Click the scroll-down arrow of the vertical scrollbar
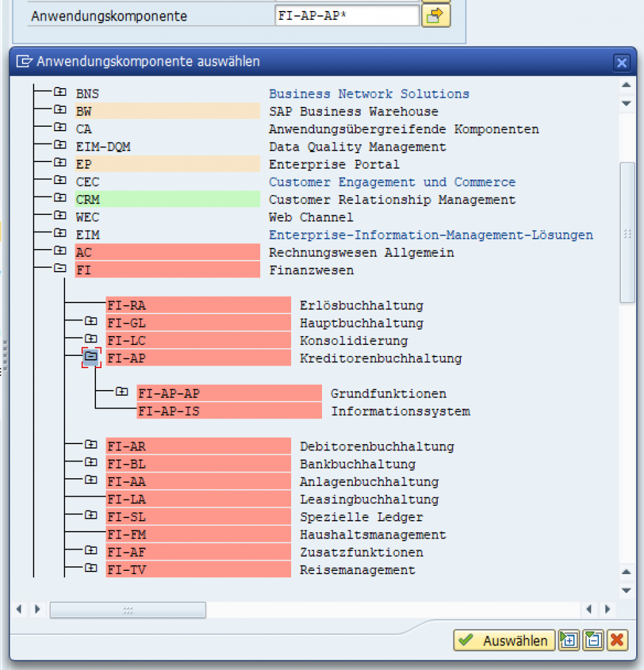 point(625,590)
